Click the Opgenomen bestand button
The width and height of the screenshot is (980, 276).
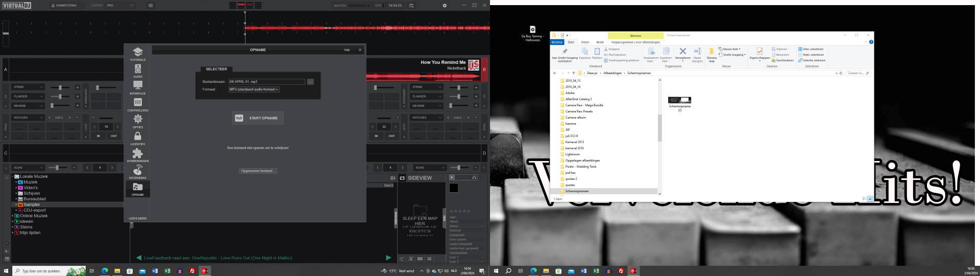tap(258, 171)
